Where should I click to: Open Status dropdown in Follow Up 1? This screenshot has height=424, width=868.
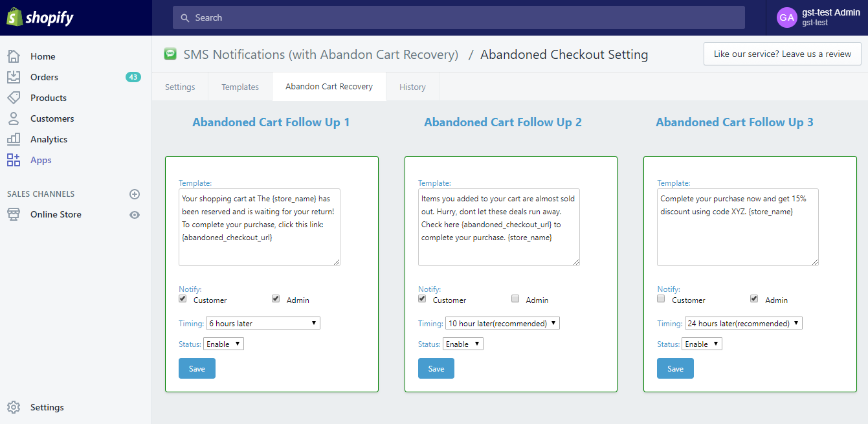(x=224, y=344)
